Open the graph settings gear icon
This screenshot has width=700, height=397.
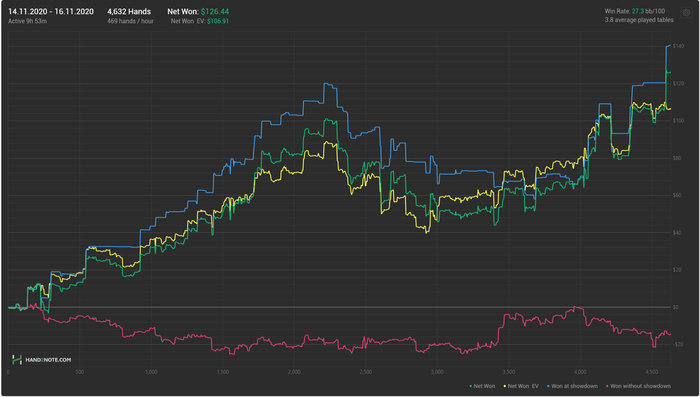(686, 13)
